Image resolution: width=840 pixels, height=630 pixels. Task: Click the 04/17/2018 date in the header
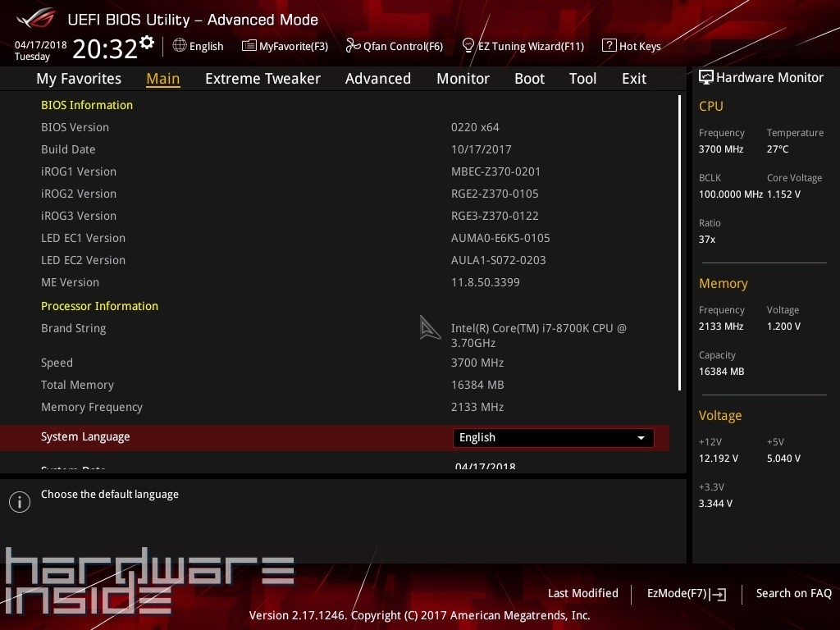[x=41, y=45]
